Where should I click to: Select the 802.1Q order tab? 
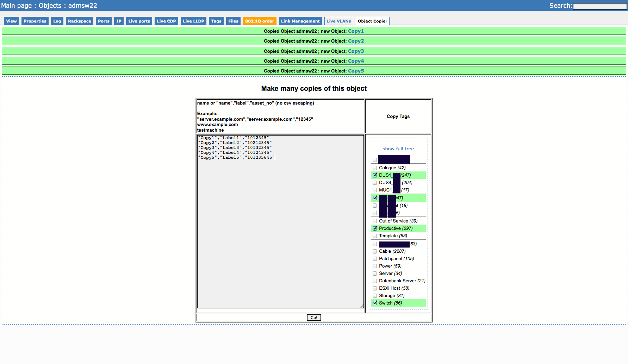pyautogui.click(x=259, y=21)
